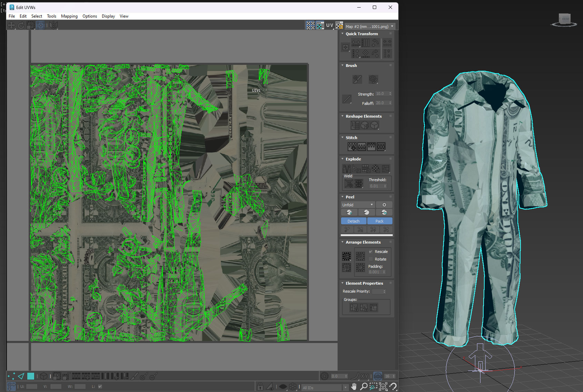583x392 pixels.
Task: Select the Zoom Region tool
Action: (x=373, y=386)
